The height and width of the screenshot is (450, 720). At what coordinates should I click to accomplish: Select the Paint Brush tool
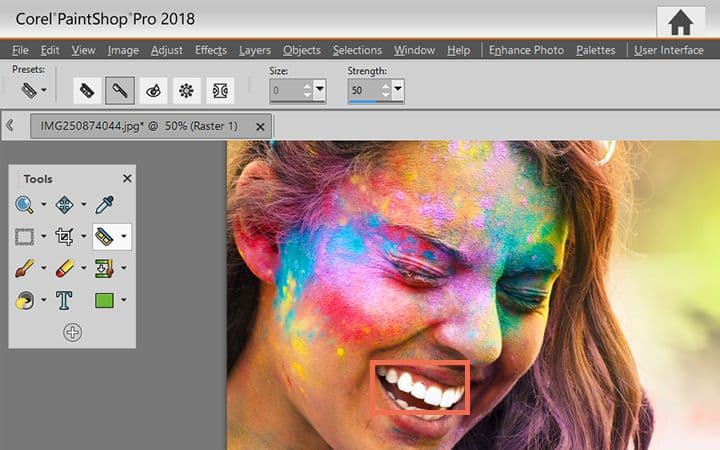click(24, 268)
